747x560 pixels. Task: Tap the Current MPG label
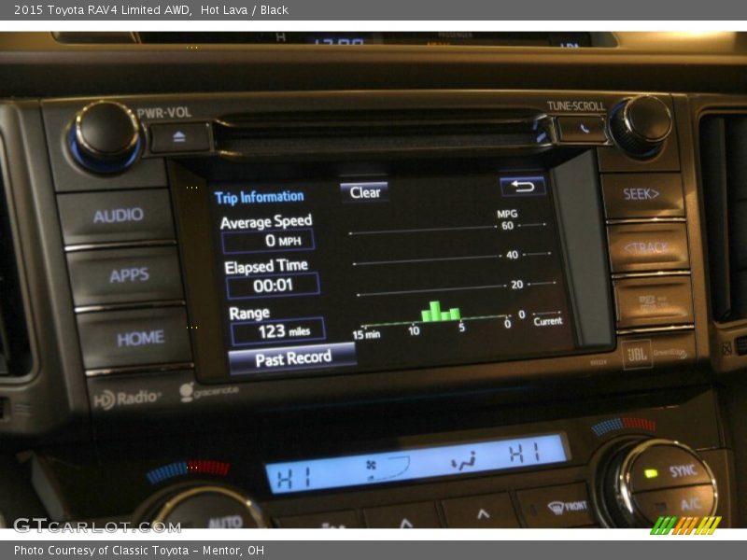[x=548, y=321]
